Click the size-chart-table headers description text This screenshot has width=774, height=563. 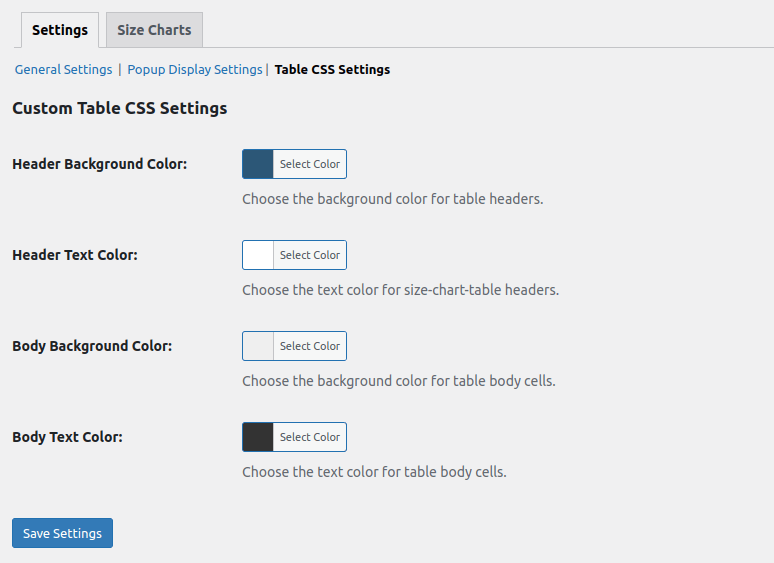[x=400, y=290]
